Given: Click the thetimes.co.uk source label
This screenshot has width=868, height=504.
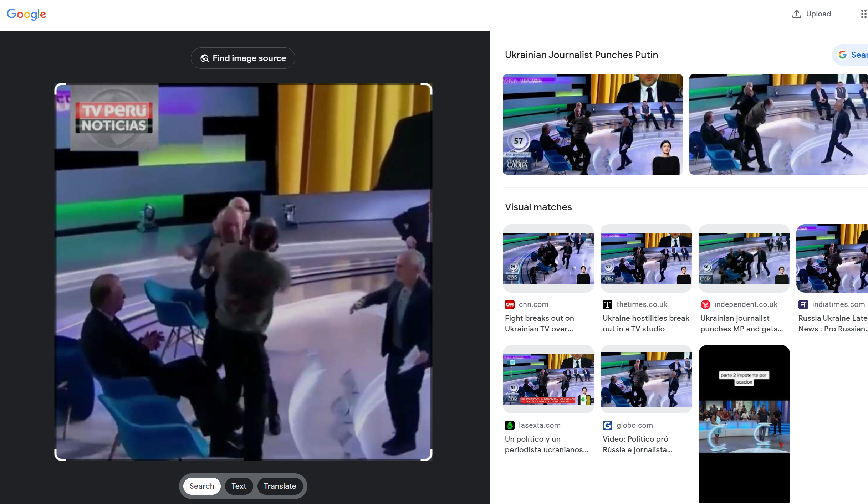Looking at the screenshot, I should (x=642, y=304).
